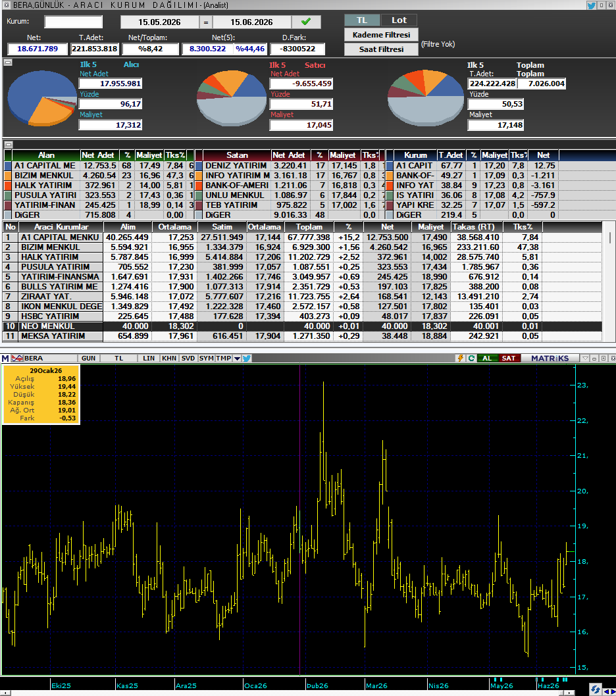Click the 29Ocak26 price info box
Screen dimensions: 616x696
pos(41,394)
